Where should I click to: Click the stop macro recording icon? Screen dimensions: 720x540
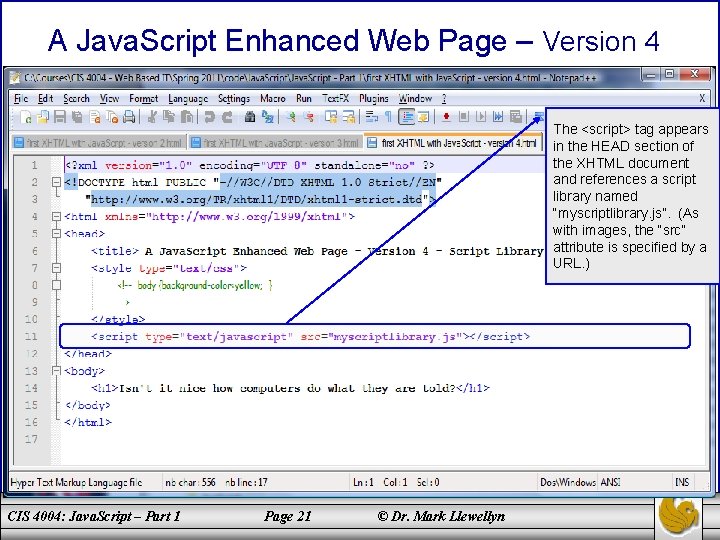[x=464, y=117]
